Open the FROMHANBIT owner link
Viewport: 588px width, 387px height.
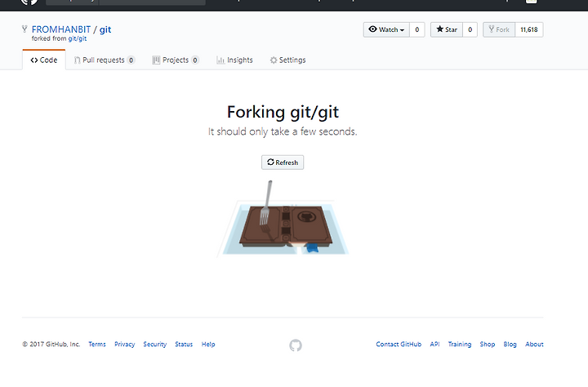pos(61,29)
